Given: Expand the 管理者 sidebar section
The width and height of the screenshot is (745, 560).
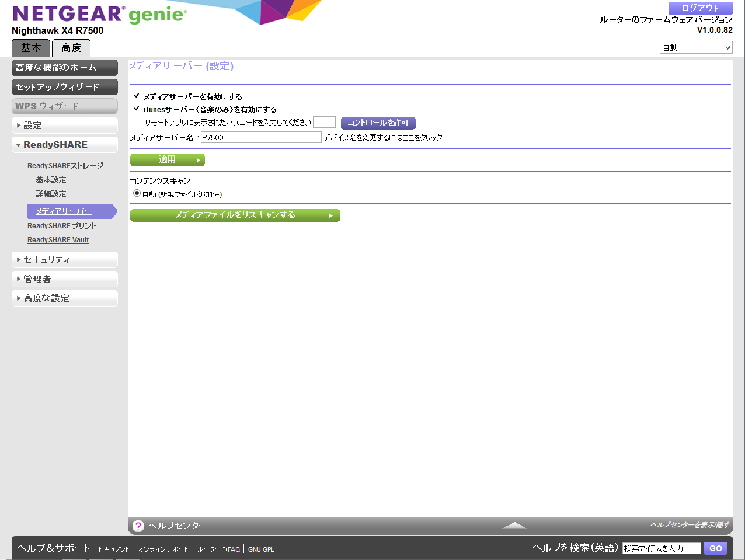Looking at the screenshot, I should [x=65, y=279].
